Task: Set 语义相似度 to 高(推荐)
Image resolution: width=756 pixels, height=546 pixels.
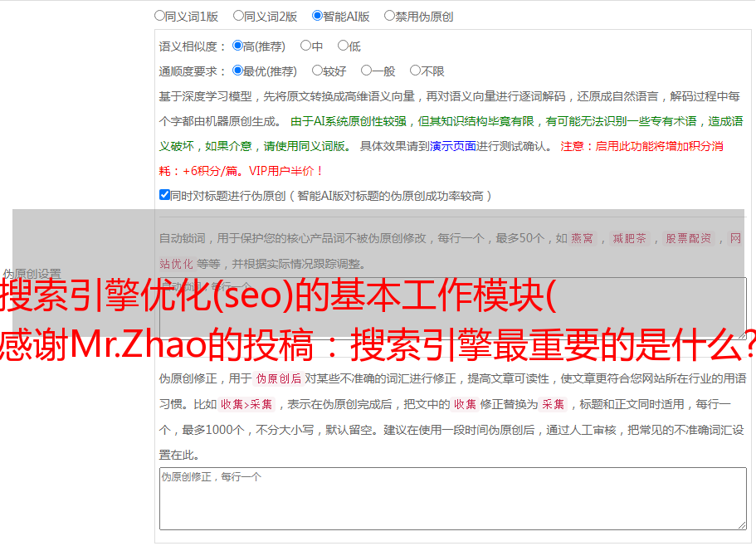Action: tap(237, 46)
